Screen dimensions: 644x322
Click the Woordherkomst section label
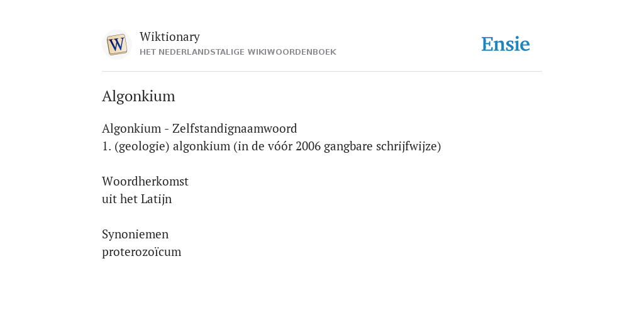click(x=145, y=181)
